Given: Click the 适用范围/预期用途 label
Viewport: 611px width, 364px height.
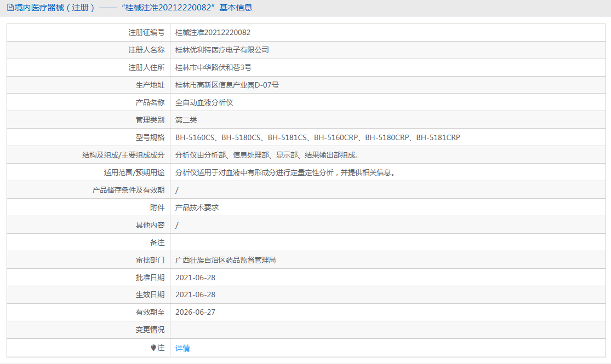Looking at the screenshot, I should pos(134,172).
